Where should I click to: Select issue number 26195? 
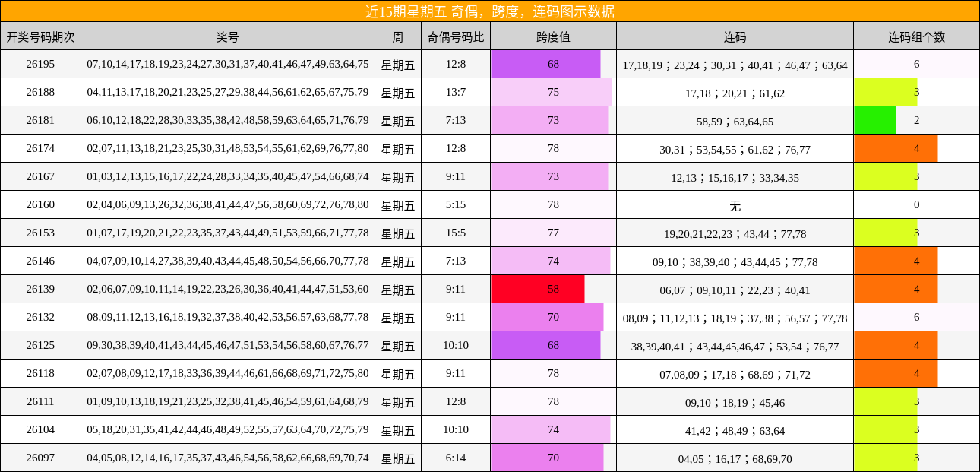coord(40,64)
